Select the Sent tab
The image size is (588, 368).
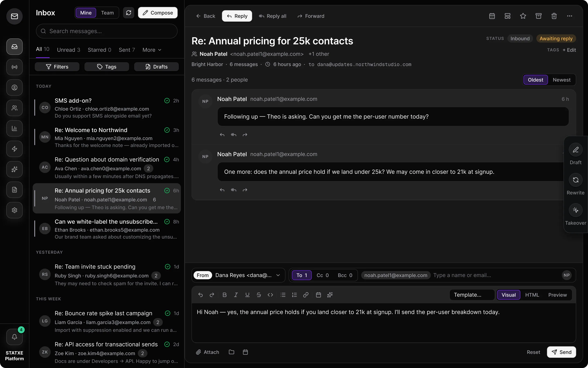[x=127, y=50]
